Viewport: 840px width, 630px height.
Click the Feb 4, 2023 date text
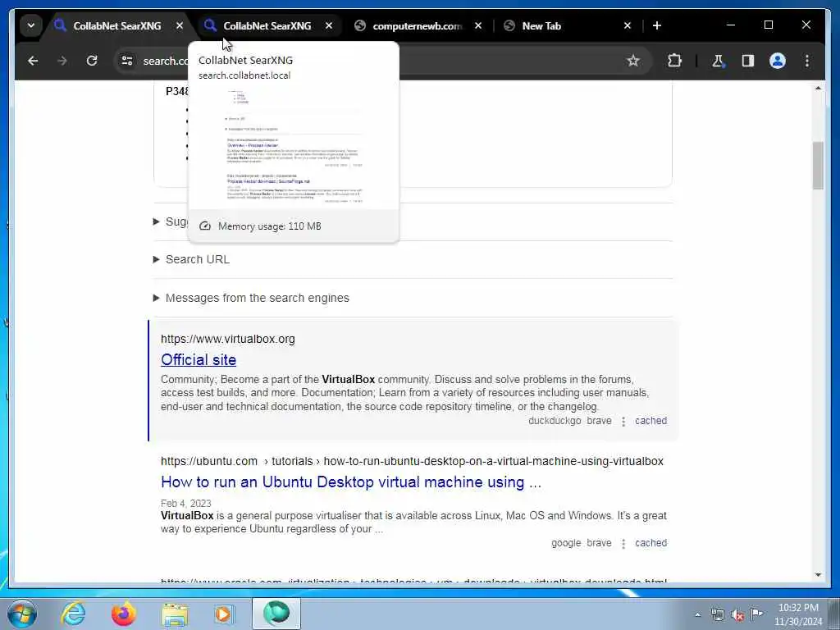pos(186,504)
